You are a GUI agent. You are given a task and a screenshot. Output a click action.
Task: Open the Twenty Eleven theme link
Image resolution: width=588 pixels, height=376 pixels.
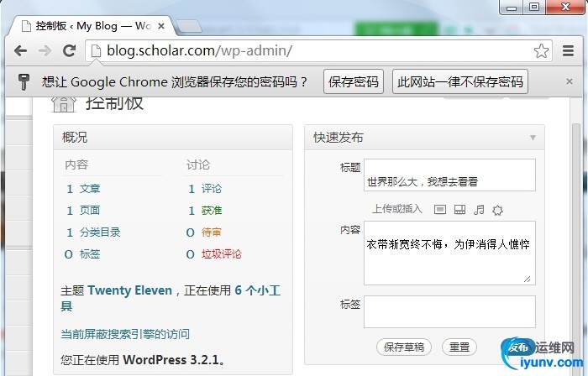(129, 290)
